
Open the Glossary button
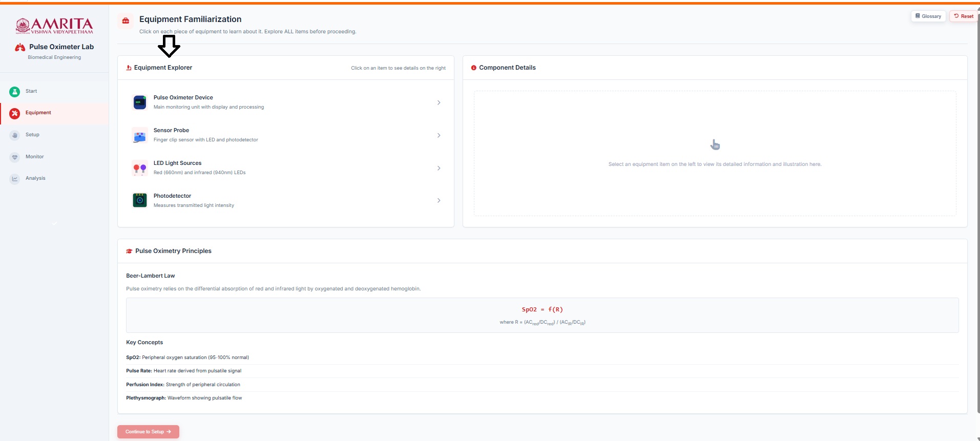pos(928,16)
